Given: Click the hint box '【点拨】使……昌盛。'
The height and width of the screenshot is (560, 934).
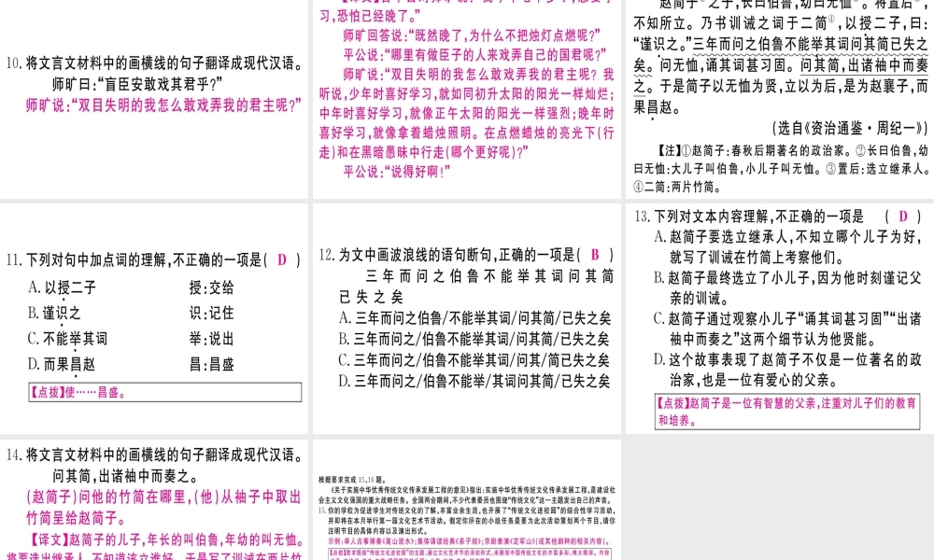Looking at the screenshot, I should click(165, 392).
